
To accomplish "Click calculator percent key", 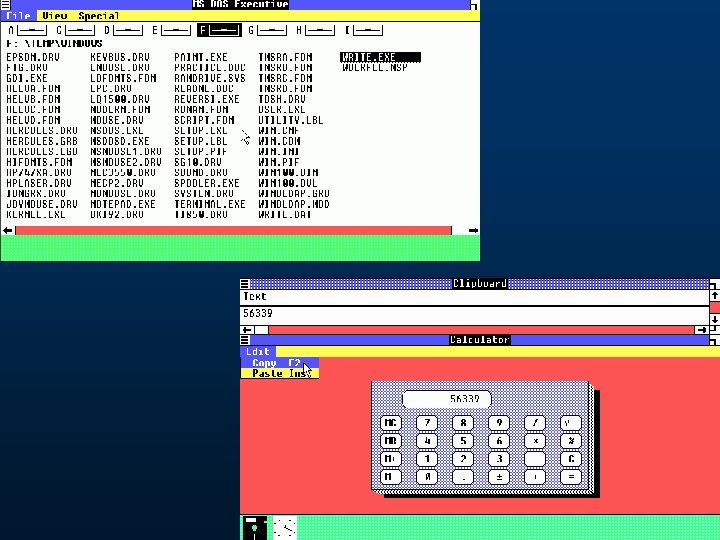I will (571, 441).
